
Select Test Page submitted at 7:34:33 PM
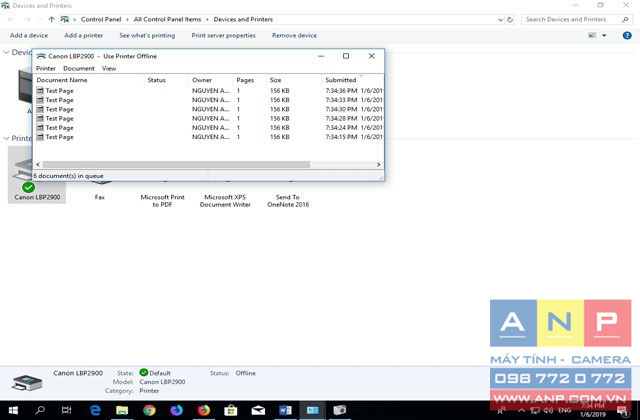click(209, 100)
